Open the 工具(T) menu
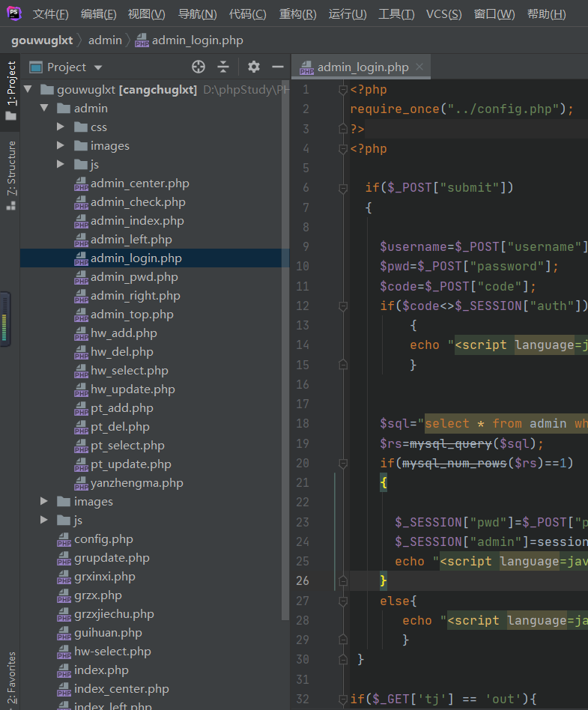This screenshot has width=588, height=710. 396,14
